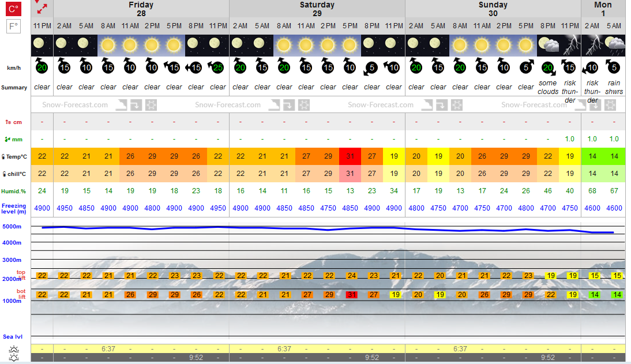Click the Humid.% row label
The height and width of the screenshot is (364, 631).
[14, 192]
